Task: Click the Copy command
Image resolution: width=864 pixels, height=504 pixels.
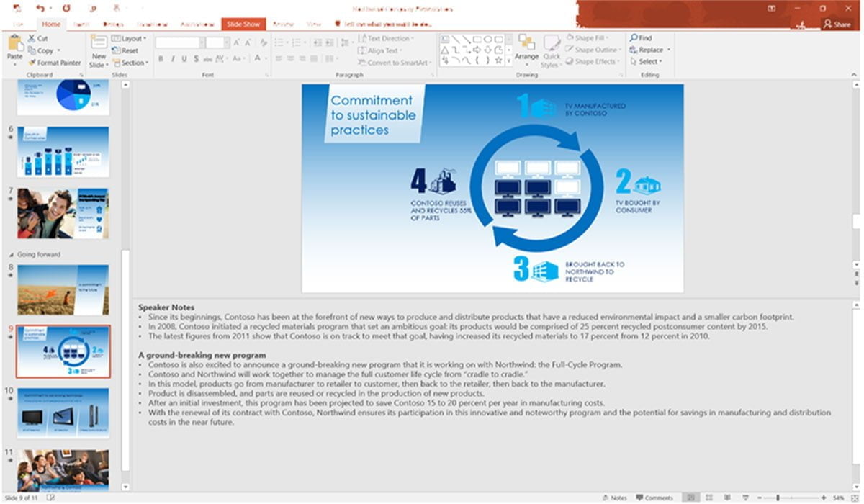Action: (x=40, y=50)
